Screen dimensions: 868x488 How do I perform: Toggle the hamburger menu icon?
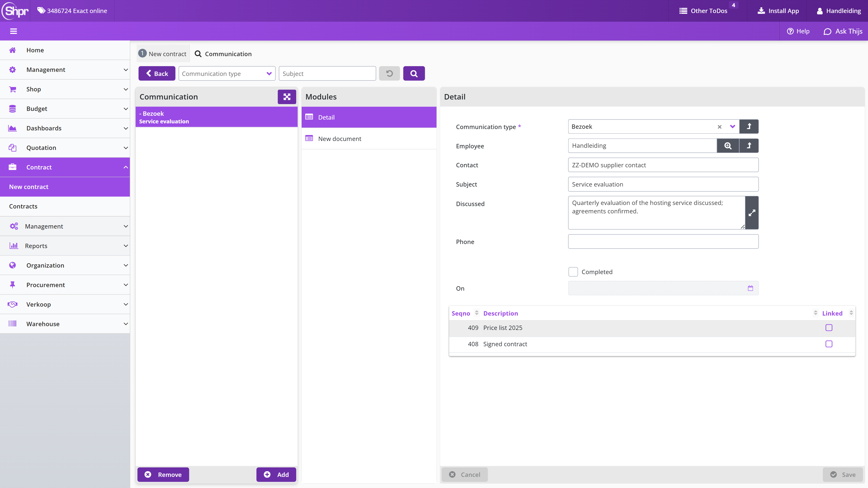[14, 31]
